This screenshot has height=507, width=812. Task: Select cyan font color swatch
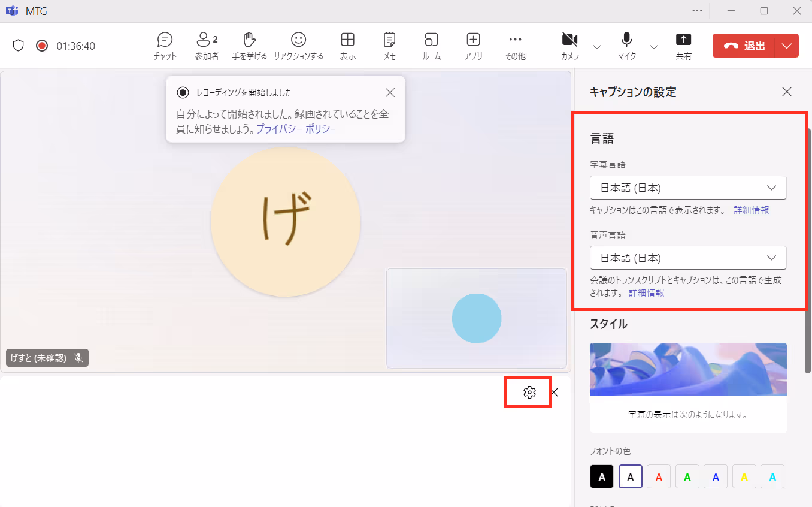point(772,476)
